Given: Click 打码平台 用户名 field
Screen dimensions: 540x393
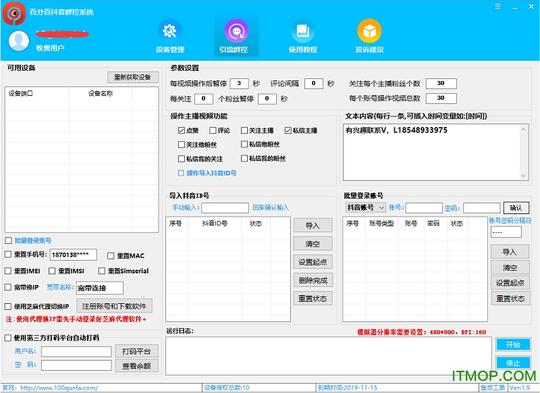Looking at the screenshot, I should [76, 351].
